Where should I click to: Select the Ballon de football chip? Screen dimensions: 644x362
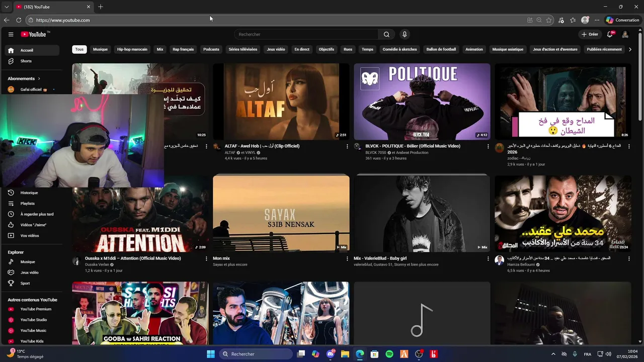click(441, 49)
